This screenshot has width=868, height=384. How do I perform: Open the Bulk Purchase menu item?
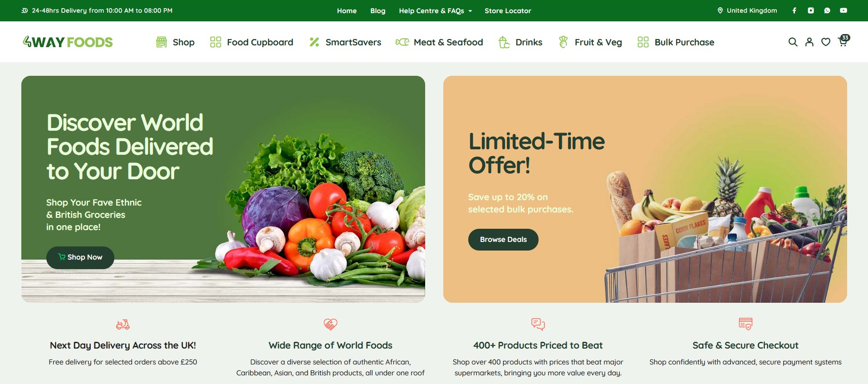click(676, 42)
